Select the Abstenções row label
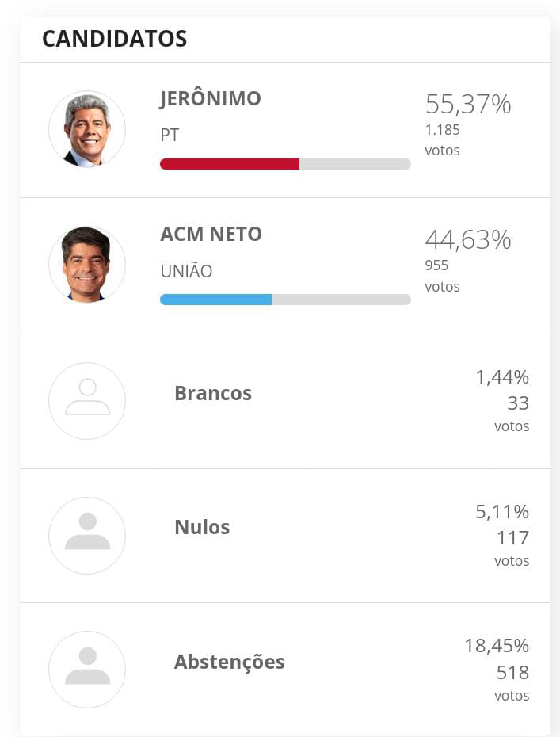560x737 pixels. coord(229,663)
